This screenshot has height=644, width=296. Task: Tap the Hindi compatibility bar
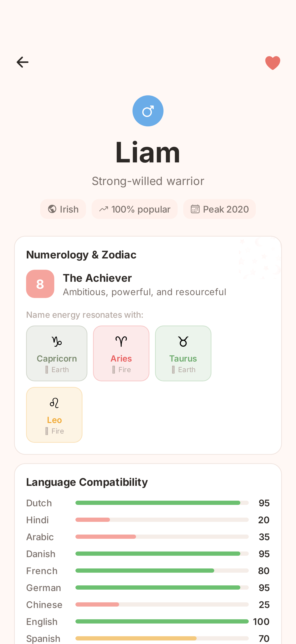coord(162,520)
